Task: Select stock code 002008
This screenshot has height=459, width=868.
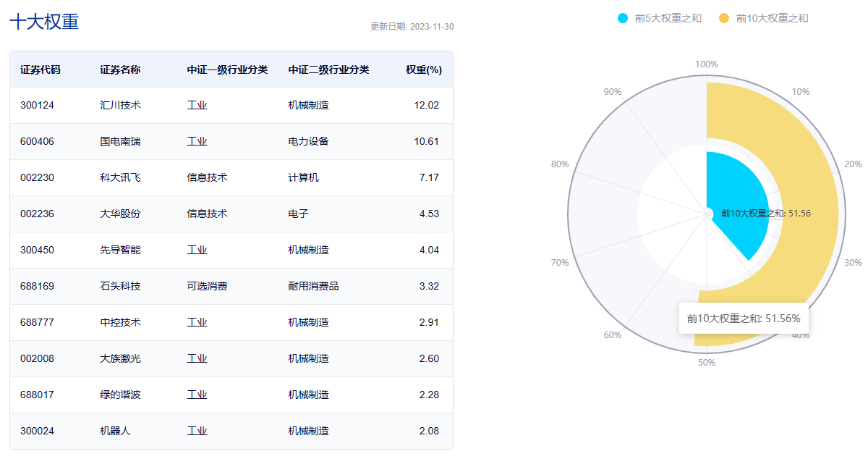Action: point(37,358)
